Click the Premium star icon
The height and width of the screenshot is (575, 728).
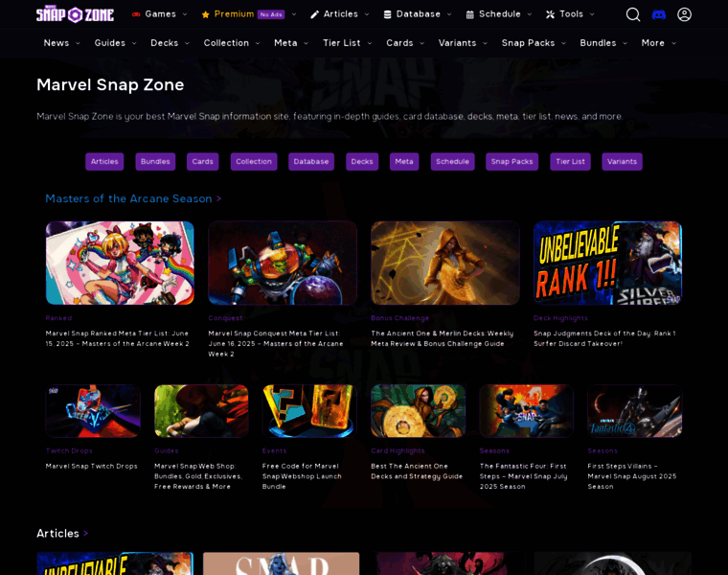coord(205,14)
